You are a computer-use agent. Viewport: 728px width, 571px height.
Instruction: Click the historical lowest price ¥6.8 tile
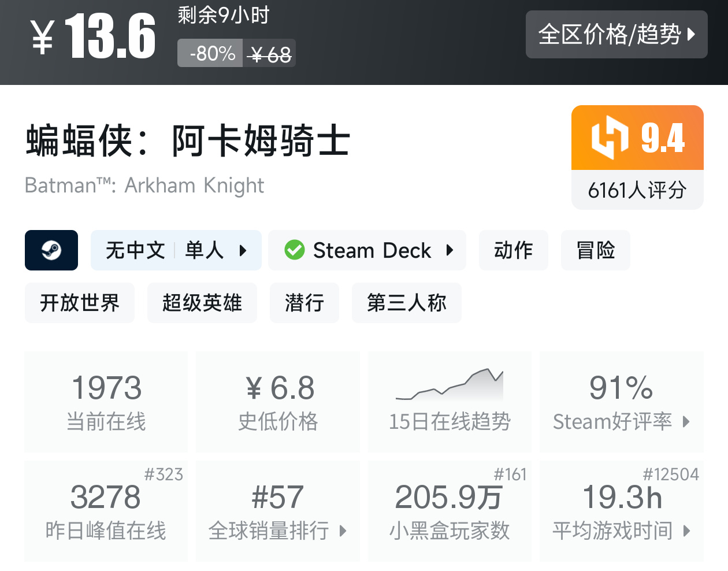pos(278,402)
